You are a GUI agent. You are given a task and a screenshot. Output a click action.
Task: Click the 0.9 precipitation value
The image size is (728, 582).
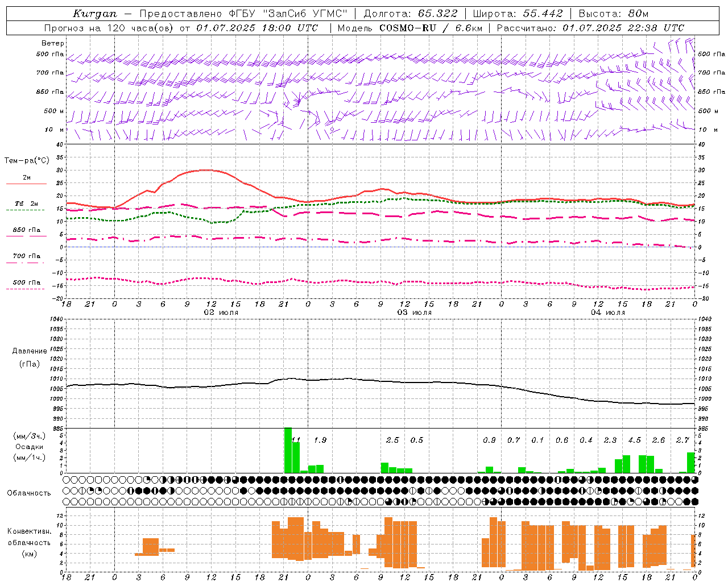[x=489, y=440]
